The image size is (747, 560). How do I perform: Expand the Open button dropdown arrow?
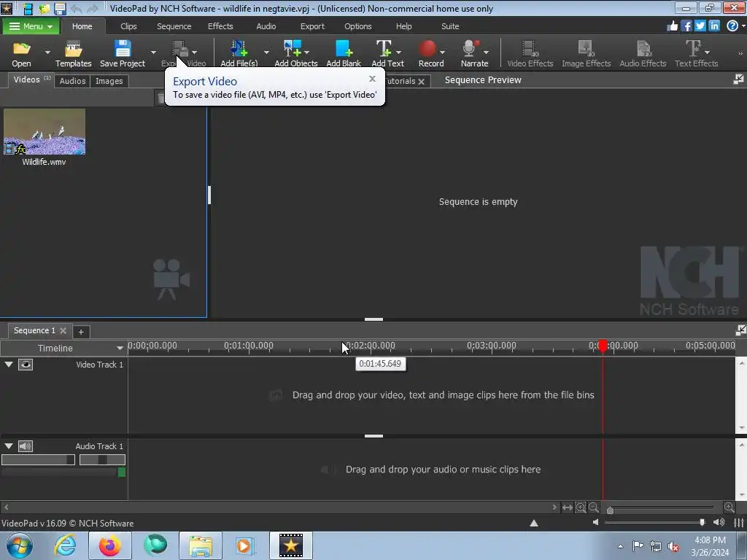47,52
